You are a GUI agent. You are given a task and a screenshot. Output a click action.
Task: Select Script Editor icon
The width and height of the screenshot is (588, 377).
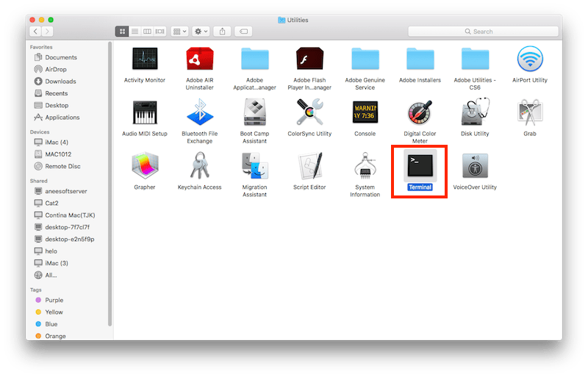pyautogui.click(x=309, y=166)
